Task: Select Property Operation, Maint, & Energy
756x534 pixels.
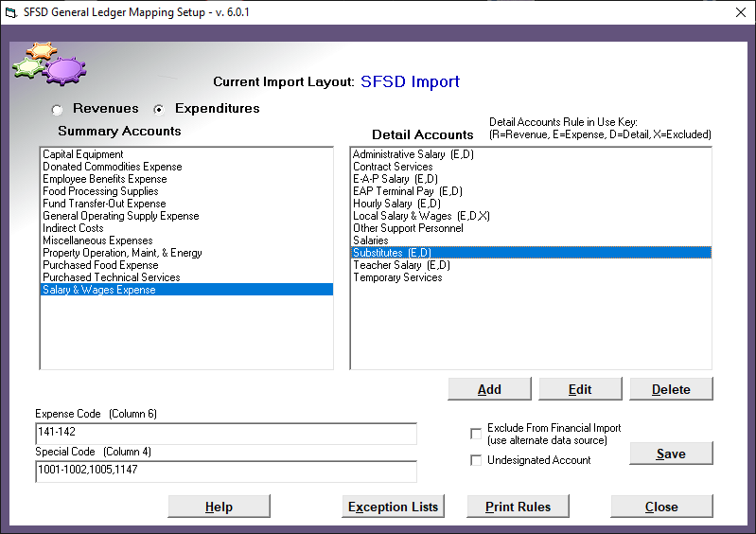Action: [186, 253]
